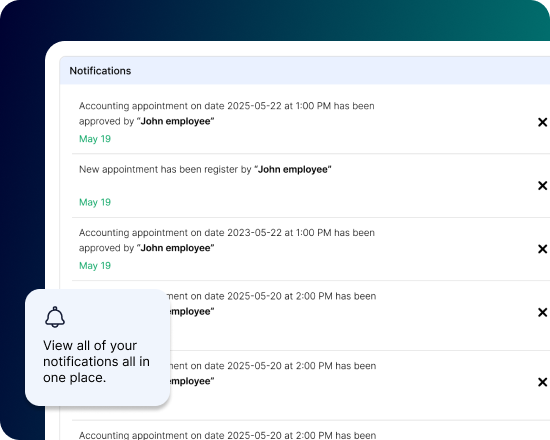Dismiss second 2025-05-20 2:00 PM notification
This screenshot has width=550, height=440.
pyautogui.click(x=542, y=382)
